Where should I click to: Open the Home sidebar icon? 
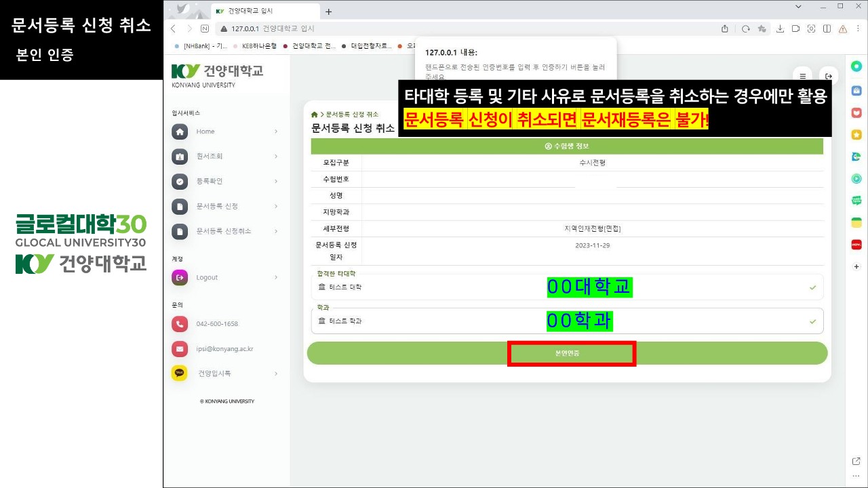tap(180, 131)
